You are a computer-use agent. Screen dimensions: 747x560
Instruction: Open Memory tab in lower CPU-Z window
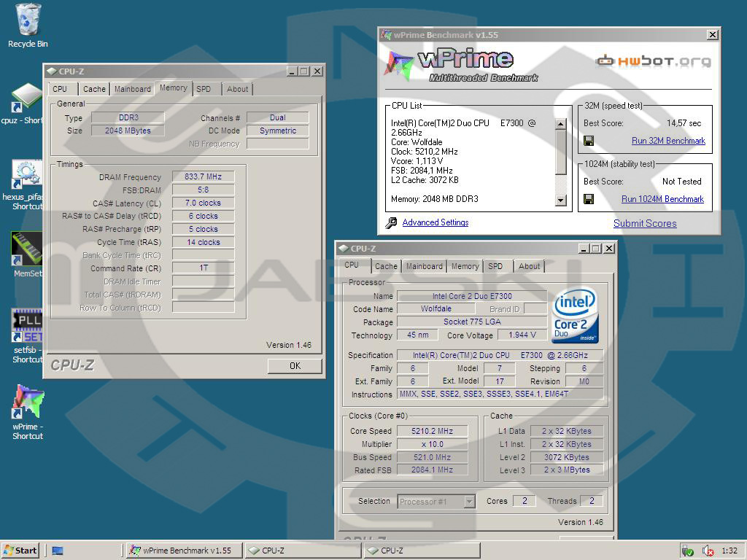[465, 267]
